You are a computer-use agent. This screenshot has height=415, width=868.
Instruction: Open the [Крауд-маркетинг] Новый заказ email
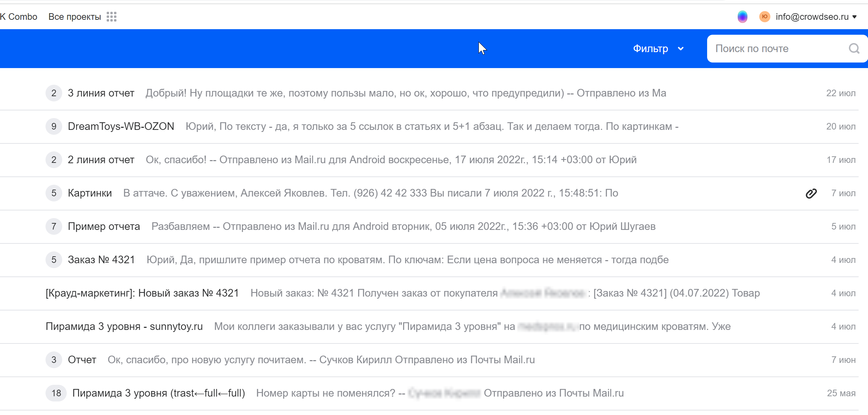(x=142, y=293)
